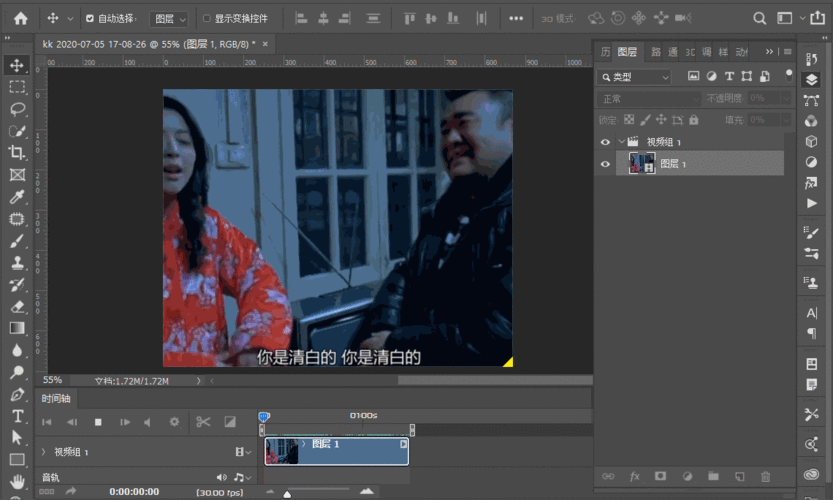Open the video track filmstrip dropdown menu

[x=243, y=452]
